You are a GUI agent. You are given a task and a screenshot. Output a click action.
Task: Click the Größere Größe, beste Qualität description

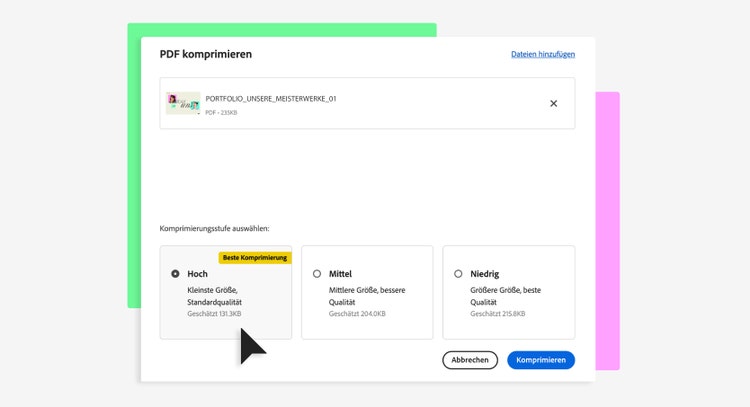[506, 296]
